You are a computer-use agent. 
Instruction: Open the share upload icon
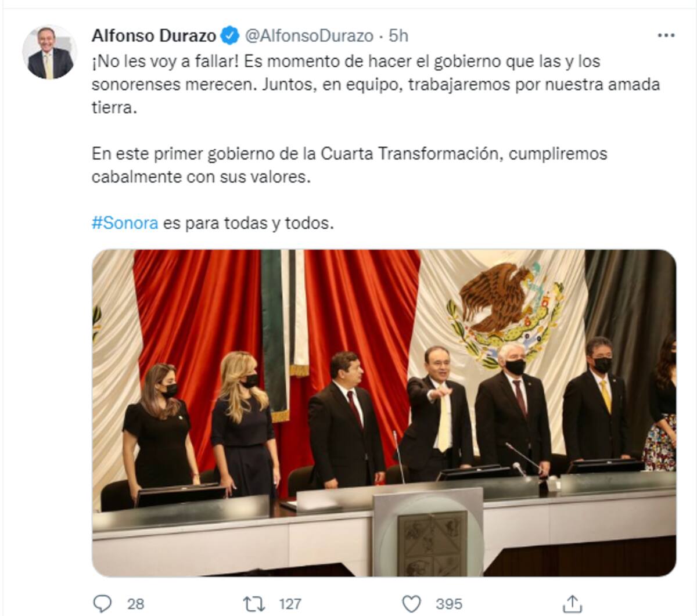point(572,603)
